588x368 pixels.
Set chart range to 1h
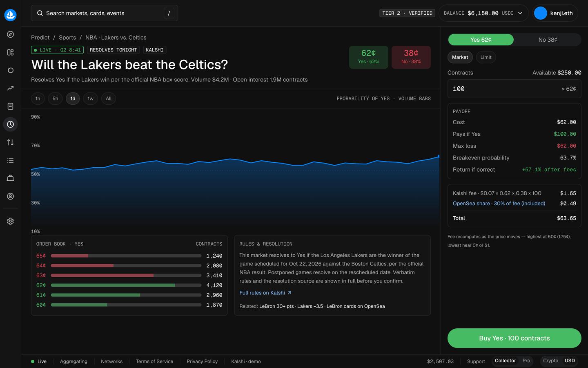pyautogui.click(x=38, y=99)
